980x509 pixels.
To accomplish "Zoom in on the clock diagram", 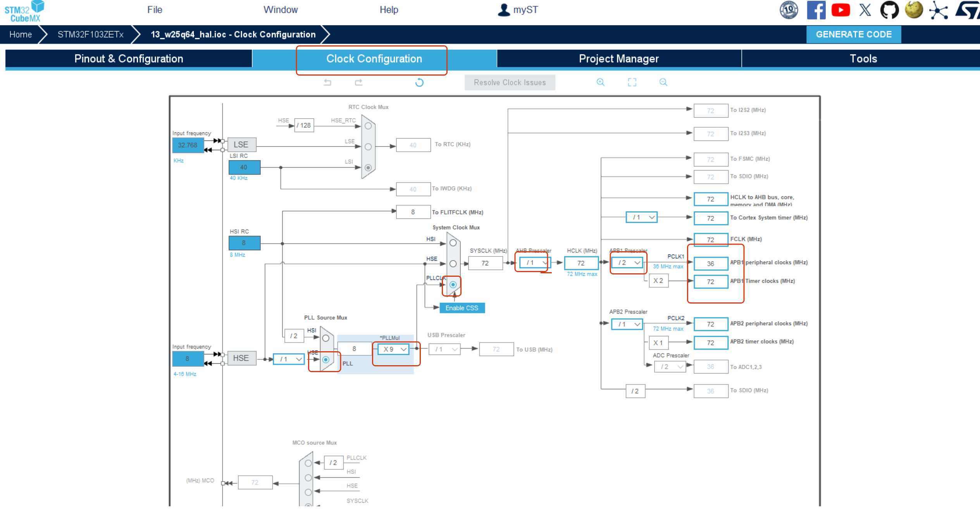I will (600, 82).
